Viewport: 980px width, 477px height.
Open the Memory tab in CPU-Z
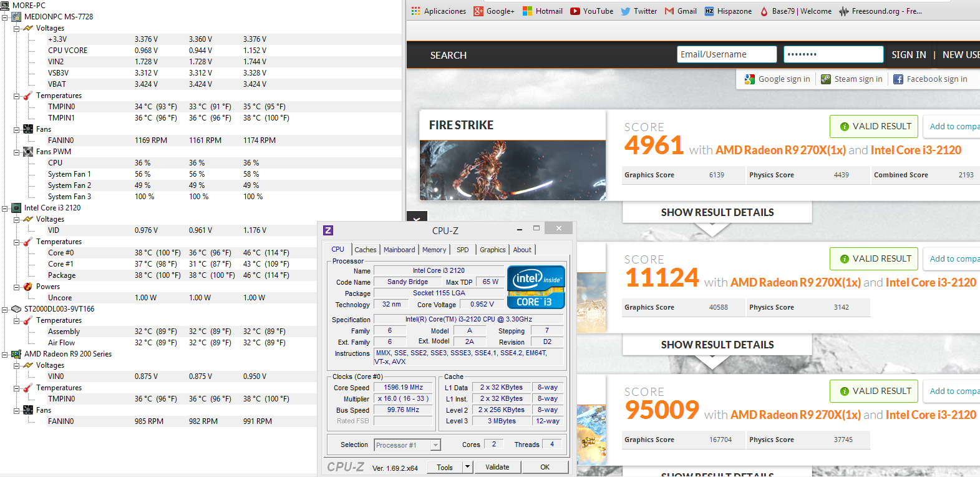[x=434, y=250]
